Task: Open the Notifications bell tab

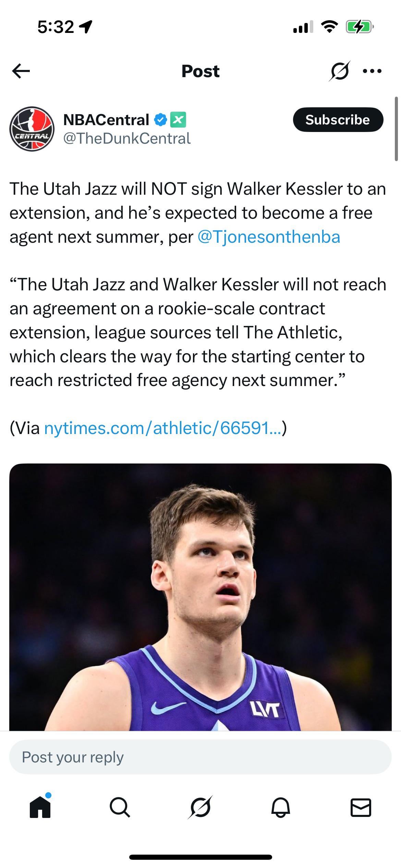Action: [281, 807]
